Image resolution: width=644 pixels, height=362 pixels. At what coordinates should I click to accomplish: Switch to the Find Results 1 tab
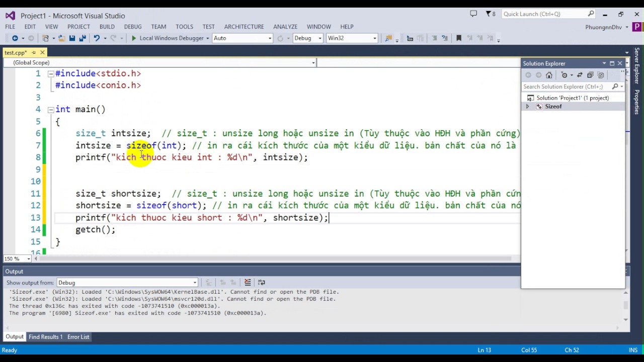click(45, 337)
